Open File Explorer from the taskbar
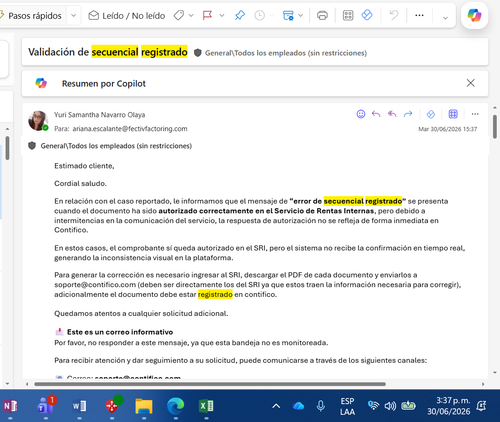The width and height of the screenshot is (500, 422). [x=144, y=406]
